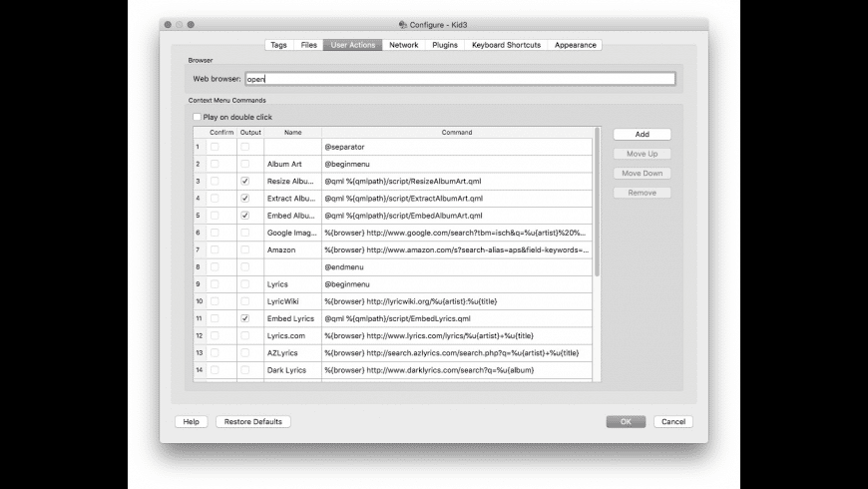Click the Move Up button

(x=643, y=154)
